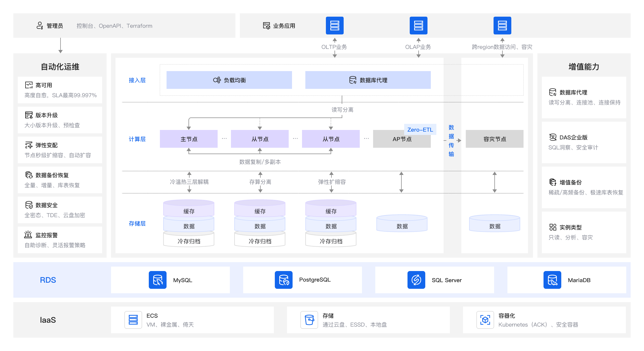Click the ECS icon in the IaaS section
Screen dimensions: 644x351
coord(133,320)
